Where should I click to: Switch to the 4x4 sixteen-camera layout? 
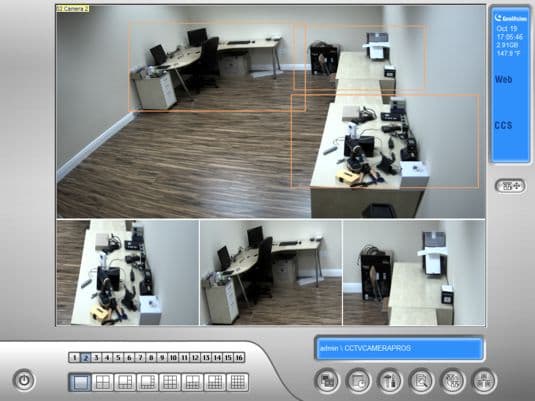[237, 382]
